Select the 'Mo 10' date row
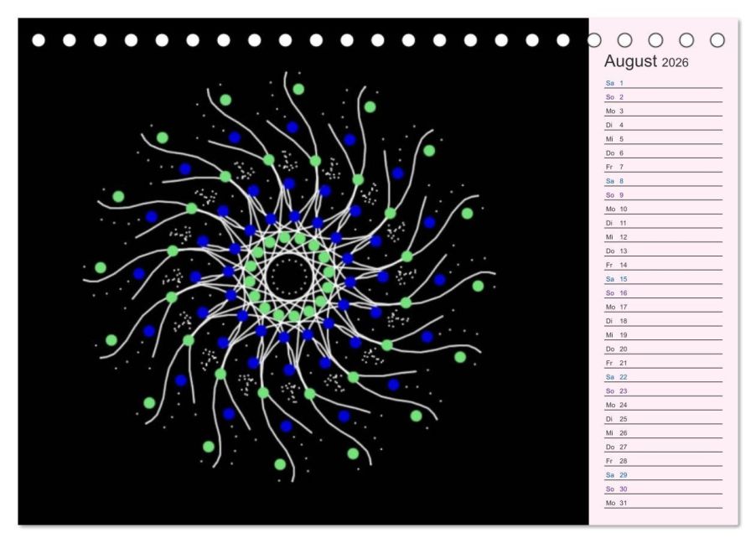Viewport: 756px width, 543px height. (664, 209)
